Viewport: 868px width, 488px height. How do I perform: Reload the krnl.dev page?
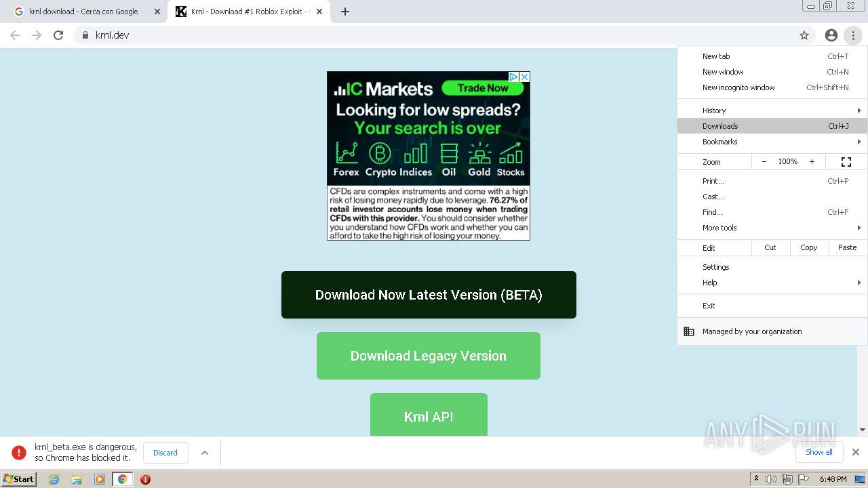pos(58,35)
